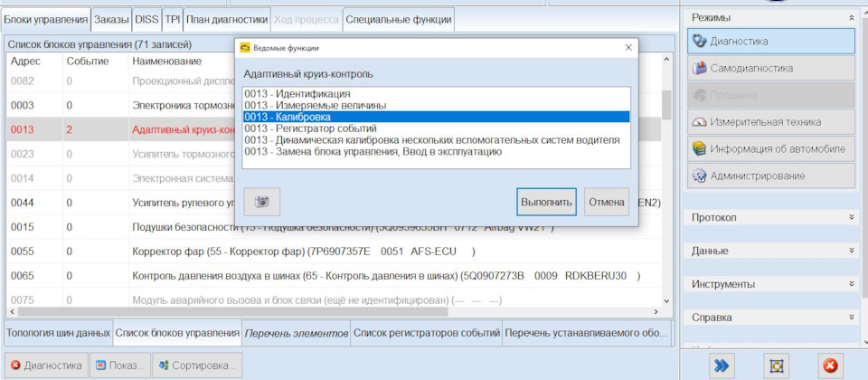
Task: Switch to TPI tab
Action: [x=172, y=20]
